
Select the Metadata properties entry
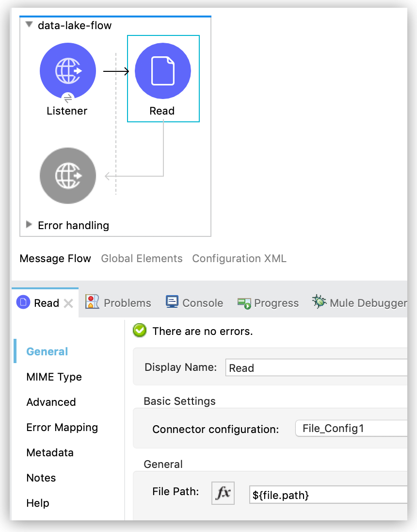(50, 452)
